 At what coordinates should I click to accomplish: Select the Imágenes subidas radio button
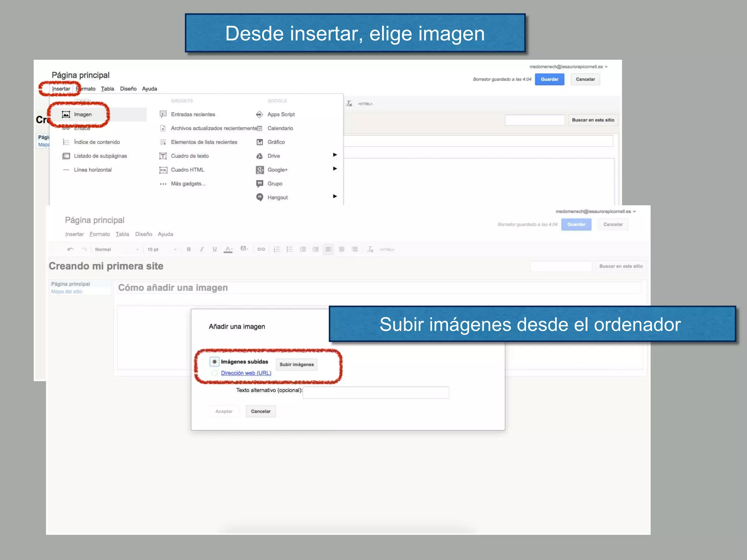[x=214, y=362]
